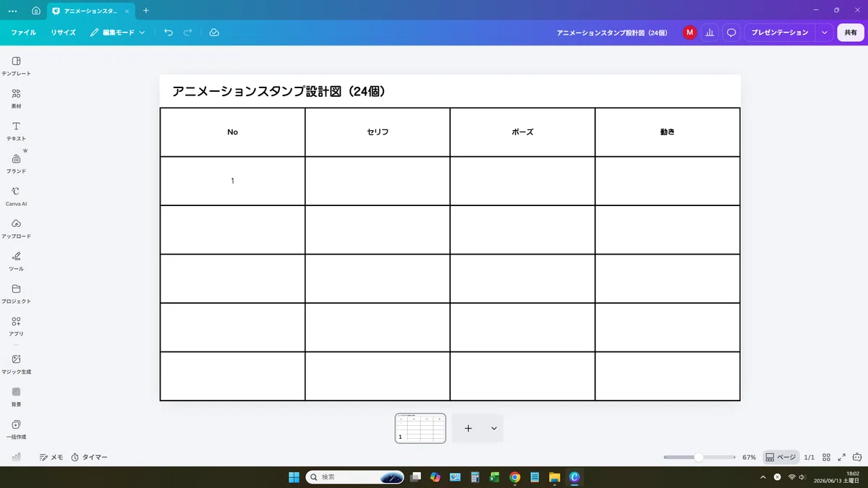
Task: Select page 1 thumbnail
Action: (x=420, y=428)
